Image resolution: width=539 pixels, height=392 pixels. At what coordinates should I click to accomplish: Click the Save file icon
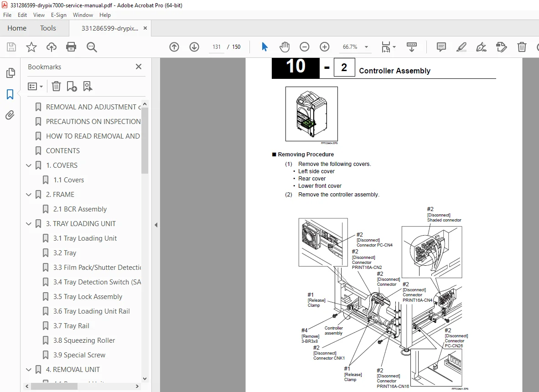click(11, 47)
